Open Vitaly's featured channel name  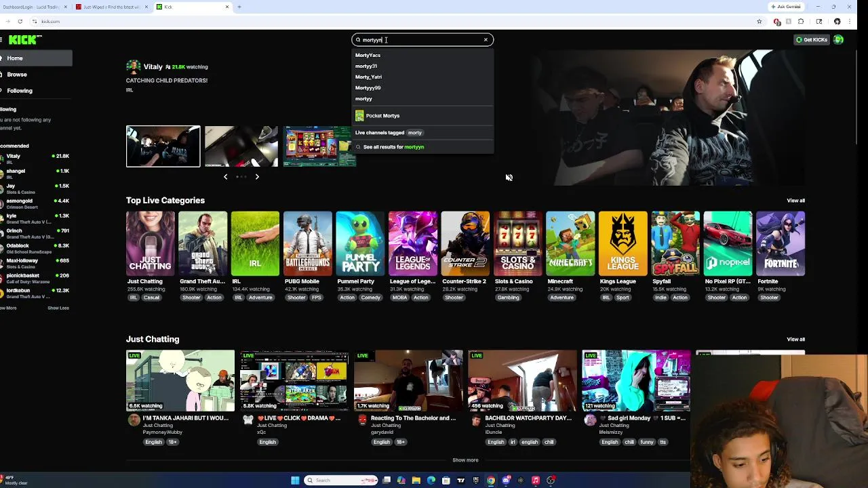click(x=153, y=67)
